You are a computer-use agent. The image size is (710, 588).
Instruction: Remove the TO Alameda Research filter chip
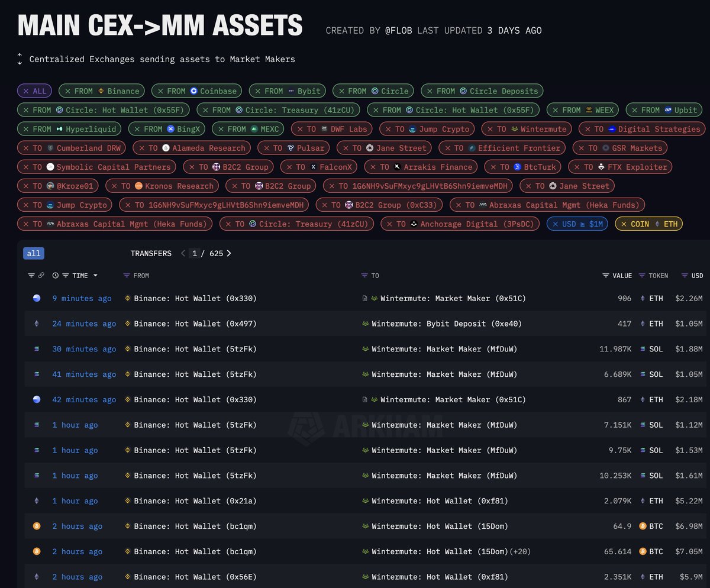click(142, 148)
